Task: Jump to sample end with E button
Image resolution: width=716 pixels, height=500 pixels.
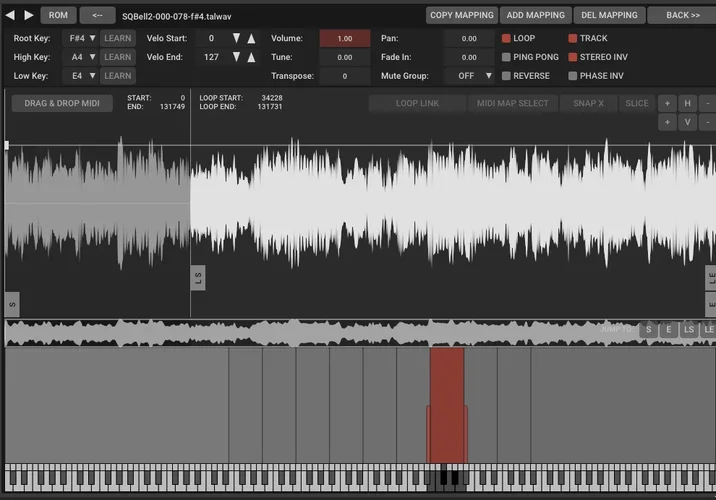Action: [668, 330]
